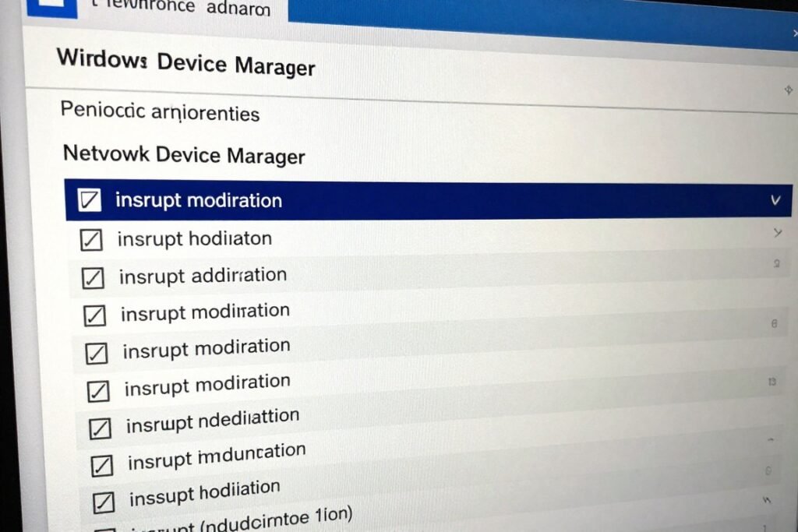Image resolution: width=798 pixels, height=532 pixels.
Task: Click the checkbox icon beside 'insrupt addirration'
Action: pos(94,277)
